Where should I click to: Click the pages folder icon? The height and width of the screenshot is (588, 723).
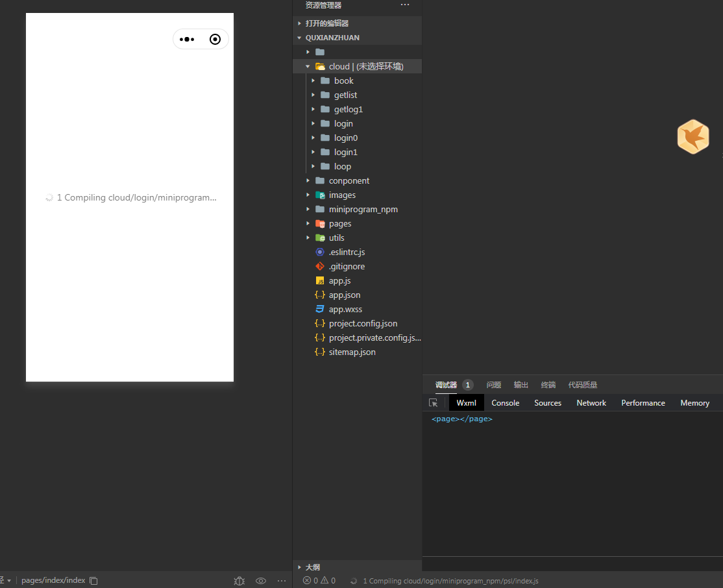click(x=320, y=224)
